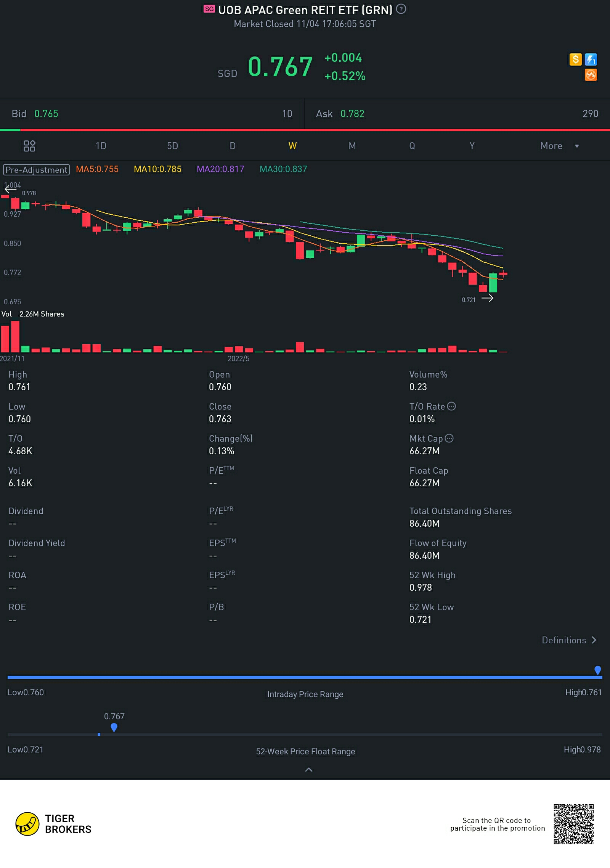Click the T/O value 4.68K
The height and width of the screenshot is (868, 610).
pos(20,451)
